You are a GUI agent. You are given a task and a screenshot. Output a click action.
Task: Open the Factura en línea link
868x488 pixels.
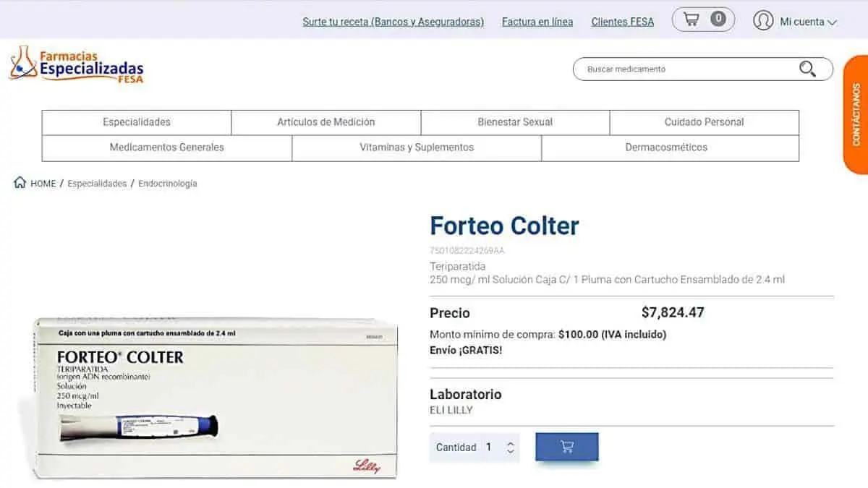point(537,22)
